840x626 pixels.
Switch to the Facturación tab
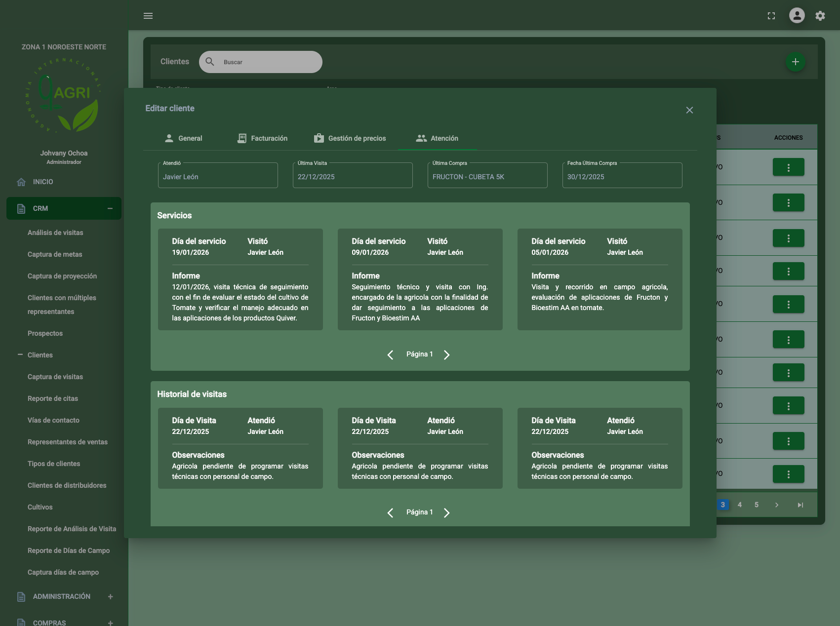(x=262, y=138)
